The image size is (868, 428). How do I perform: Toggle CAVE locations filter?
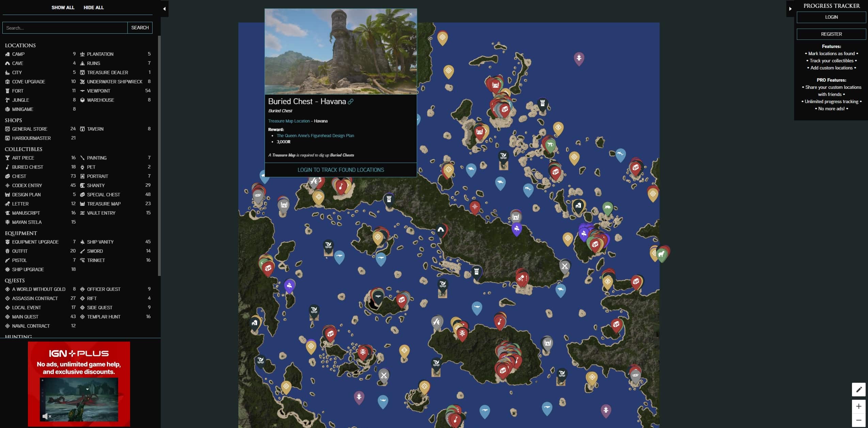pyautogui.click(x=40, y=63)
